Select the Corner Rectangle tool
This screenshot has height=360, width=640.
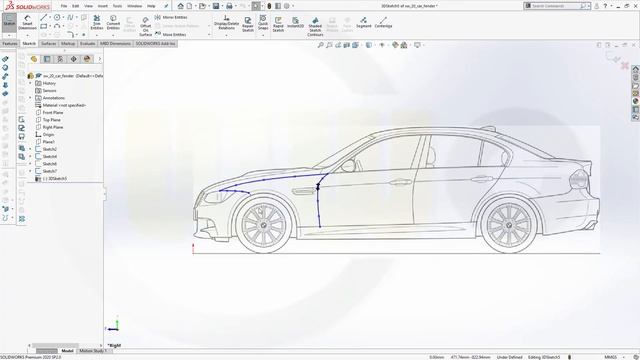tap(44, 26)
